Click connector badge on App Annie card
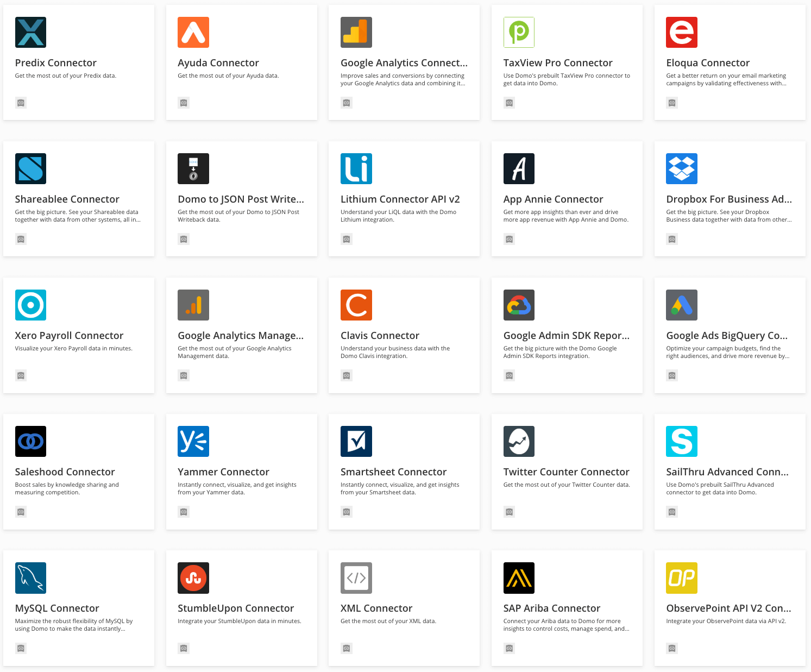The height and width of the screenshot is (672, 811). pyautogui.click(x=509, y=239)
